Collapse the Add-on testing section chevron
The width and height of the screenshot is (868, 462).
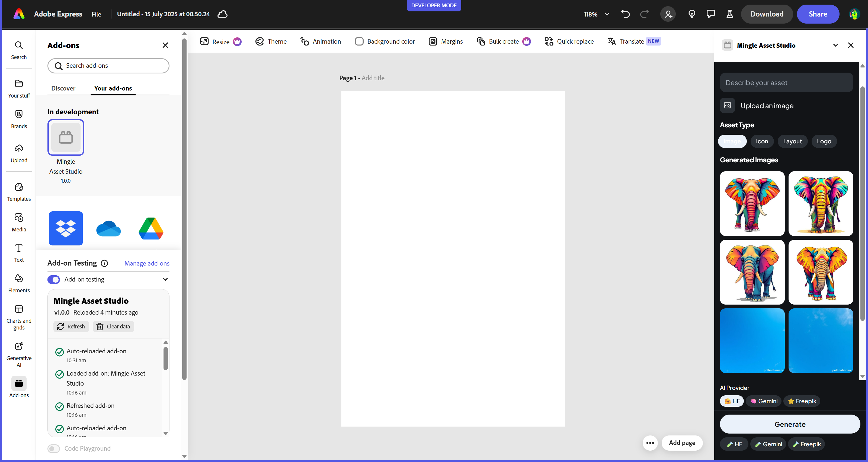pos(165,279)
